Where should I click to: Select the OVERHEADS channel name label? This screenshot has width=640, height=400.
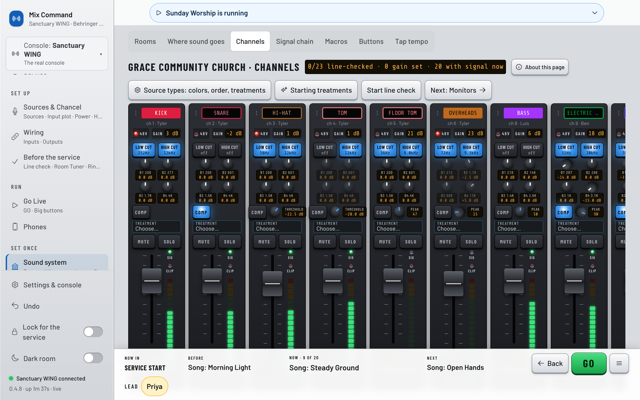point(463,113)
